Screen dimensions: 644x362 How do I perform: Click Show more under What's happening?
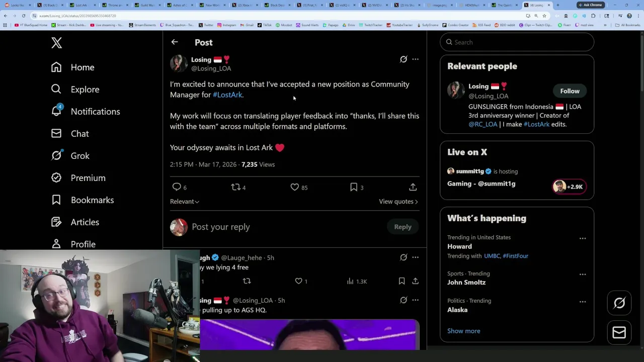point(463,331)
